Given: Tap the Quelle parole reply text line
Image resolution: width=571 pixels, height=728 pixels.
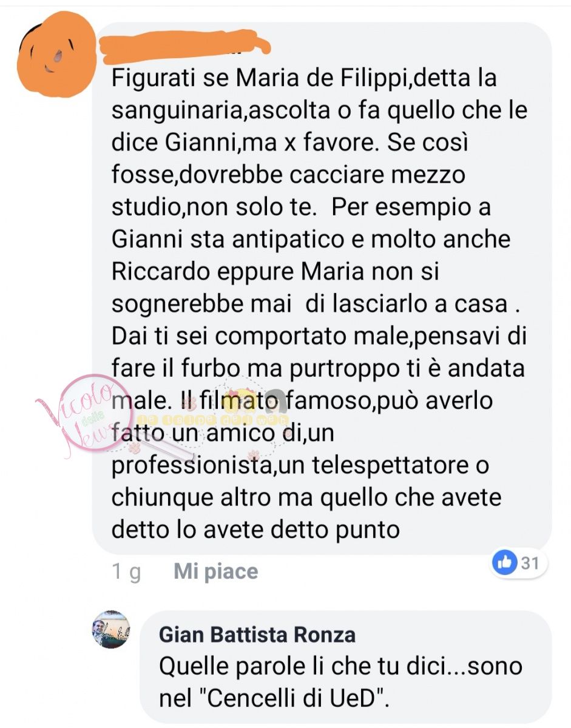Looking at the screenshot, I should coord(340,666).
